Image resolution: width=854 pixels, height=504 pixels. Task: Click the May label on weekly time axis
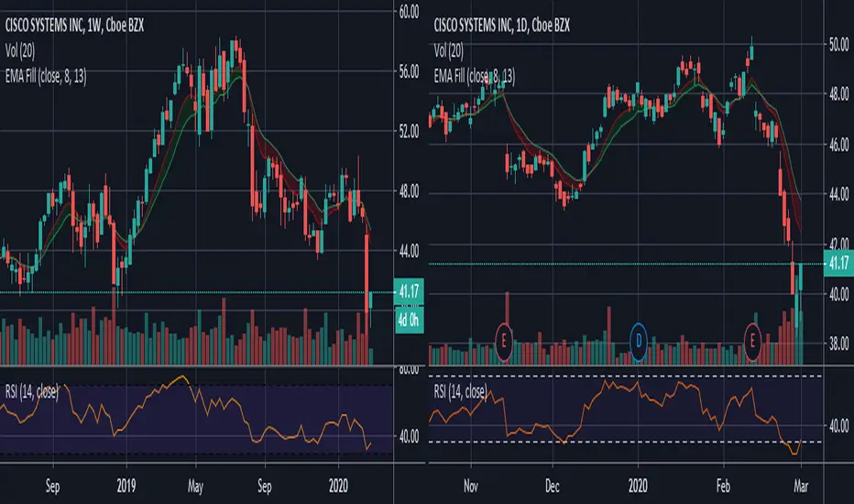(195, 486)
